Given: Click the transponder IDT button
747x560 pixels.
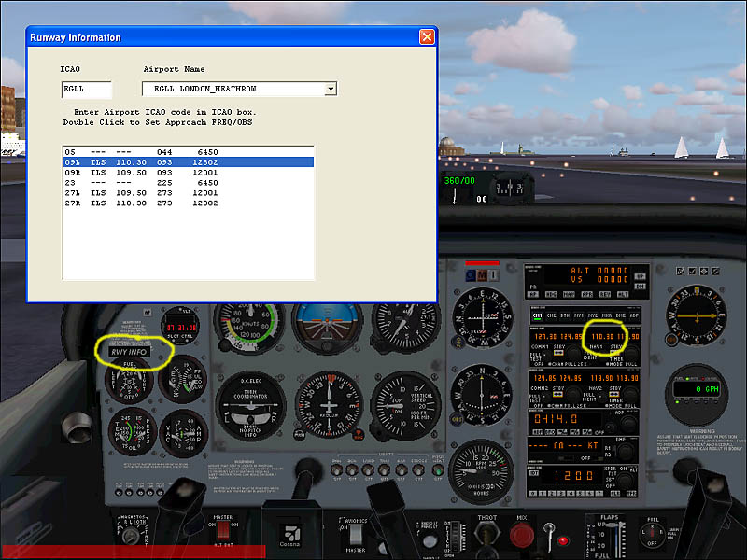Looking at the screenshot, I should tap(534, 473).
